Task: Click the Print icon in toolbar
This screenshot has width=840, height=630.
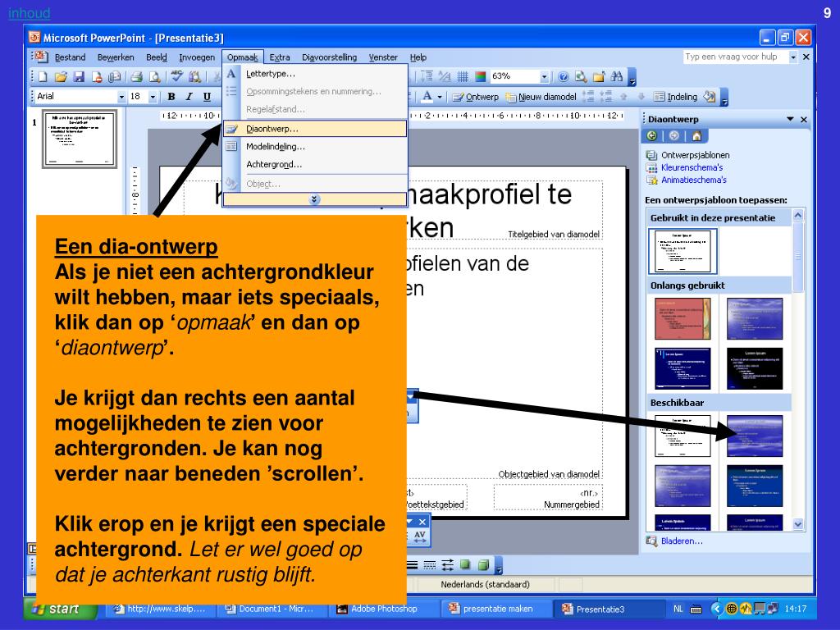Action: (x=137, y=77)
